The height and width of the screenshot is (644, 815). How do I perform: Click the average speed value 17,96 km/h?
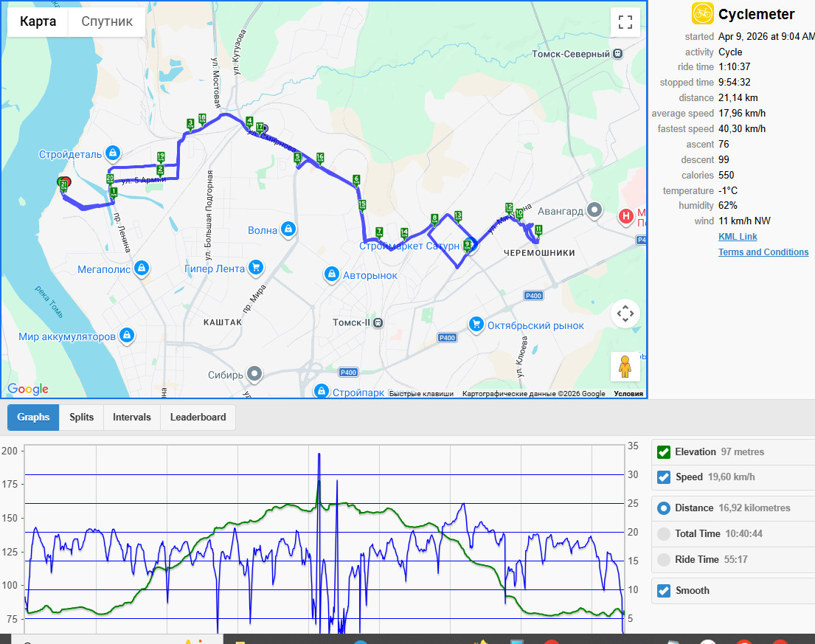pos(742,114)
